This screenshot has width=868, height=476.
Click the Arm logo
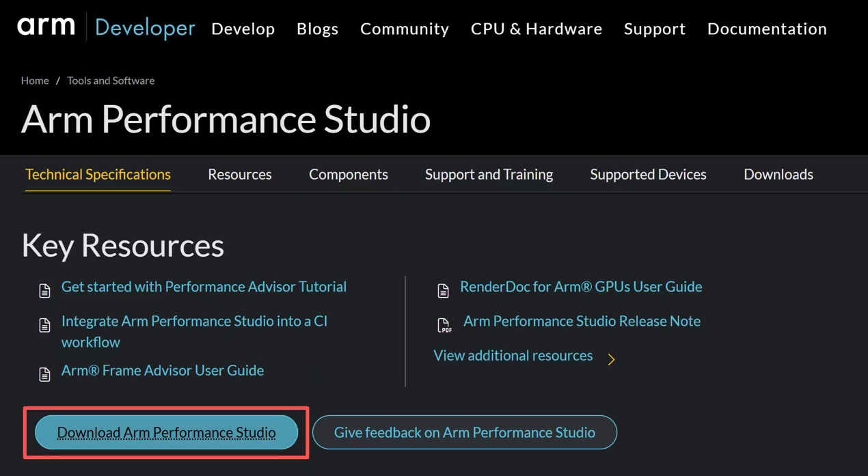46,27
